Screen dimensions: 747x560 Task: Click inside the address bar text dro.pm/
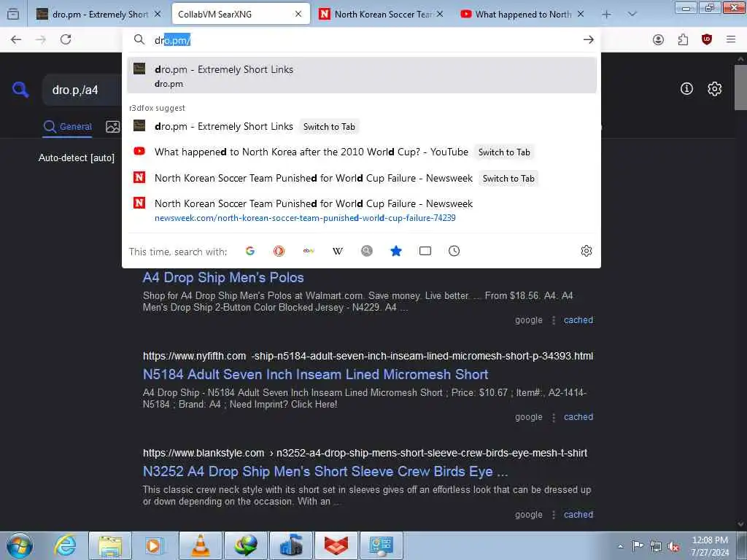tap(172, 40)
